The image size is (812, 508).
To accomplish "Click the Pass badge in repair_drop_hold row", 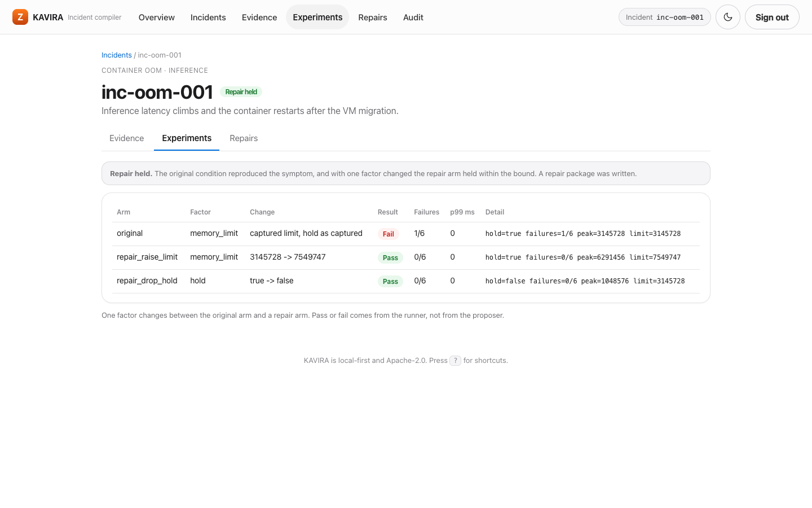I will 390,281.
